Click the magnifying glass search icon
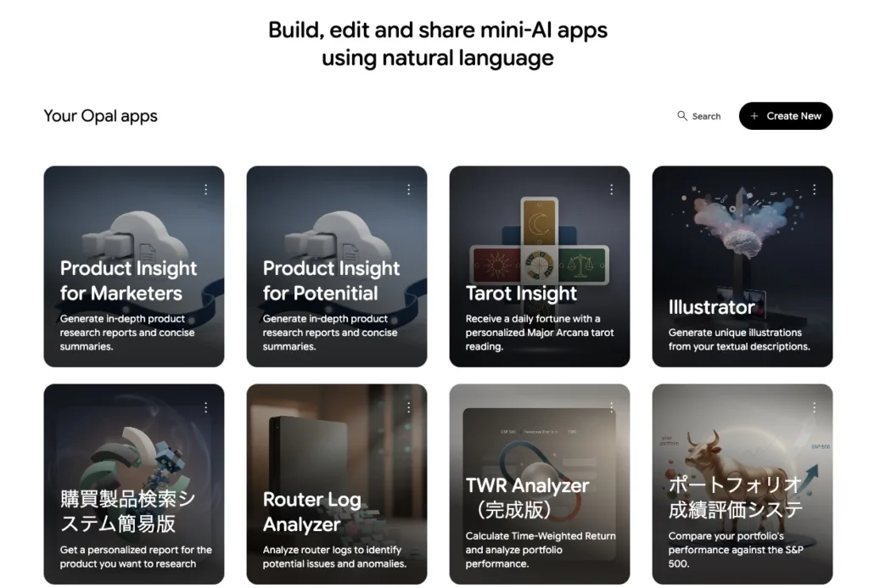This screenshot has height=588, width=869. (x=681, y=115)
